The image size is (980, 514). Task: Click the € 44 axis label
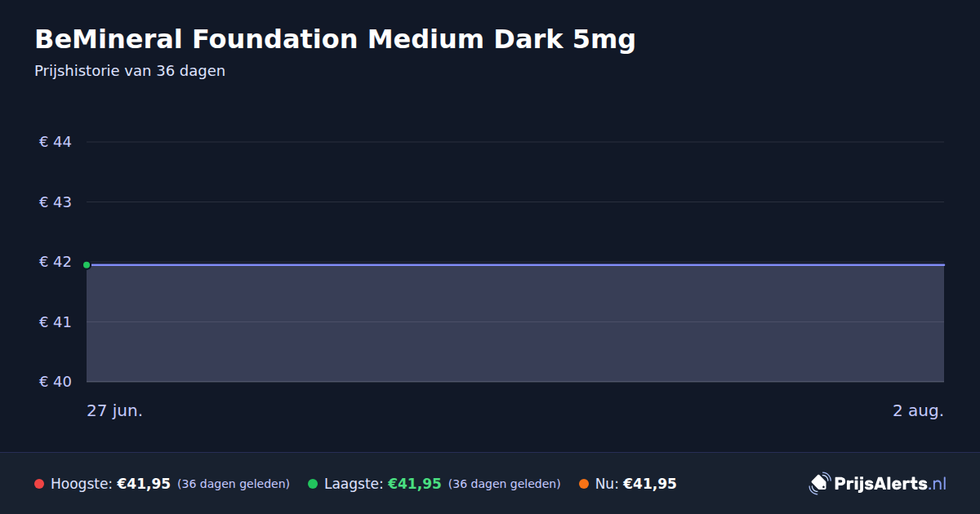56,142
